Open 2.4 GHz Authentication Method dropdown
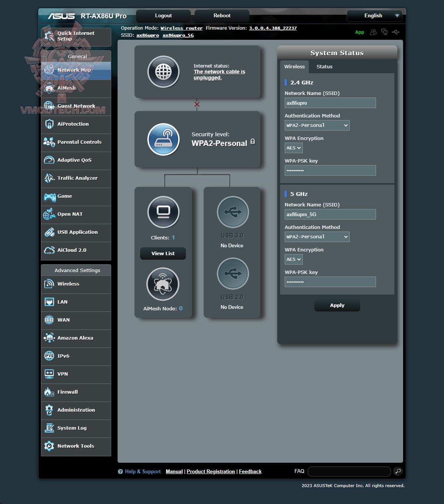This screenshot has width=444, height=504. [x=317, y=125]
